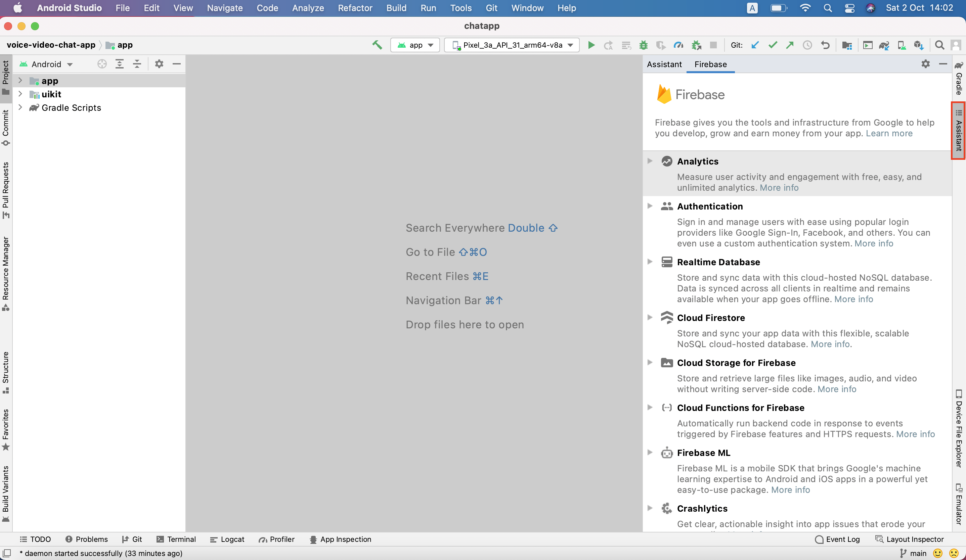Open the Android project view dropdown
This screenshot has height=560, width=966.
(47, 64)
